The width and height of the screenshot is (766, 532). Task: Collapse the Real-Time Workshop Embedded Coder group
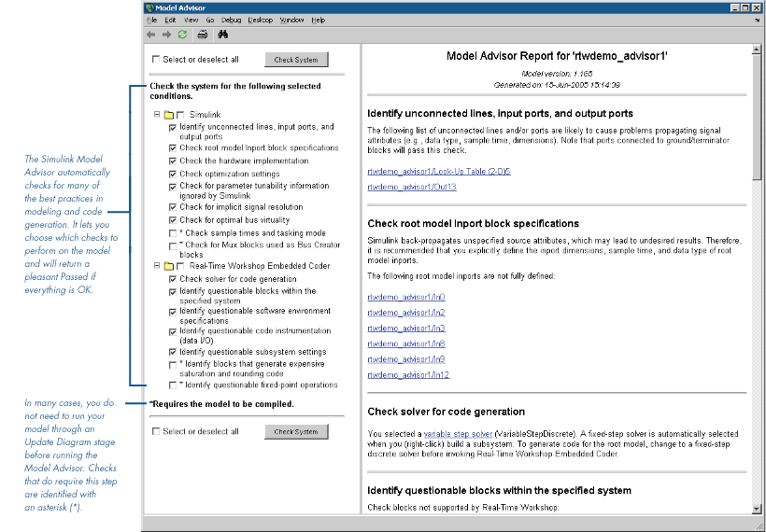(158, 268)
